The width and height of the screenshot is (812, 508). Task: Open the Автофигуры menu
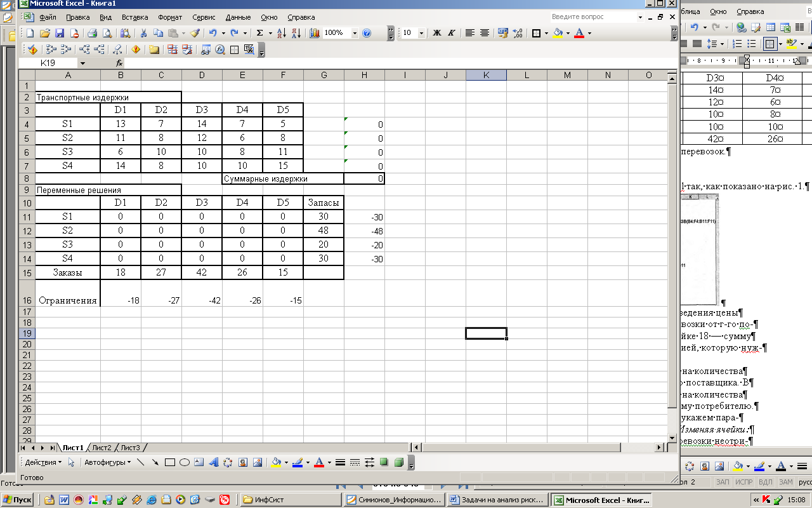(x=107, y=462)
